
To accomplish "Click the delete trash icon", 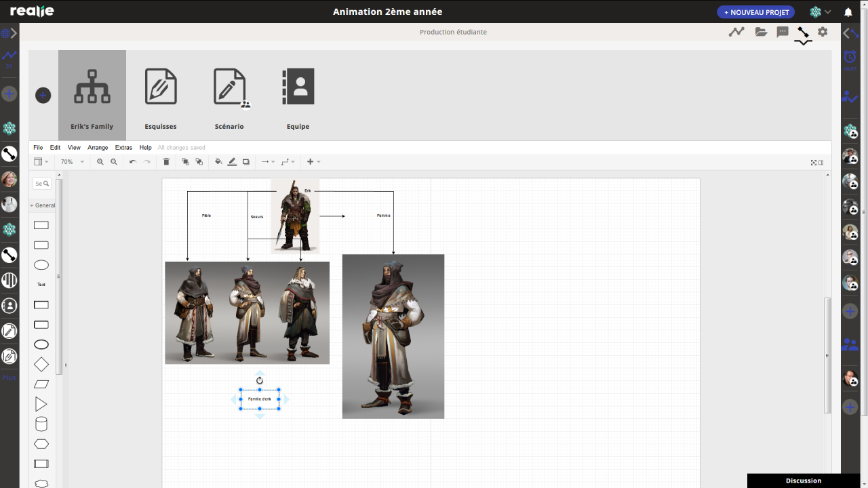I will (166, 162).
